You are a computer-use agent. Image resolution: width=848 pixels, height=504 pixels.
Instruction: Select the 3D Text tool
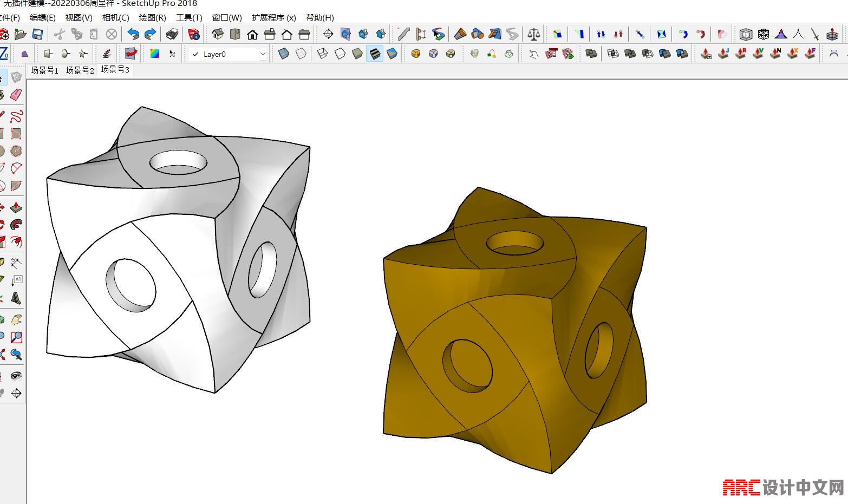[x=16, y=298]
